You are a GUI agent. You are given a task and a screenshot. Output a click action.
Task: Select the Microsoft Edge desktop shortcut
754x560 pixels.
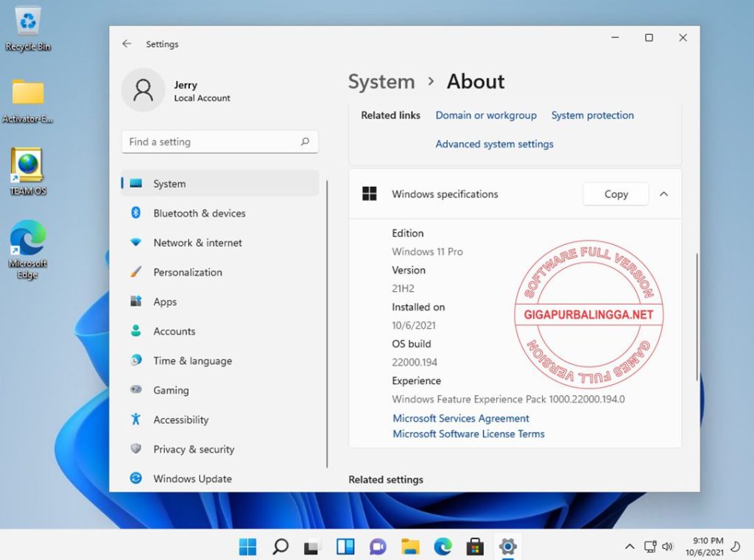[x=28, y=249]
